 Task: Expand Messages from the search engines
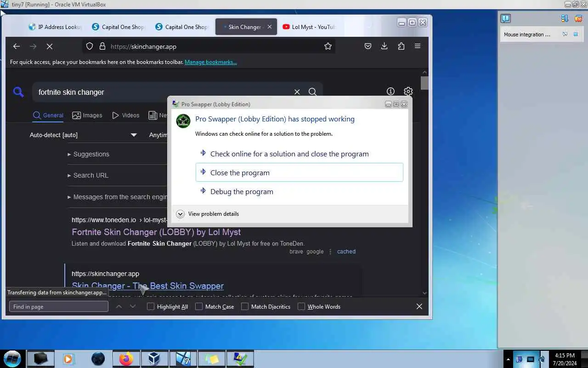pos(117,197)
